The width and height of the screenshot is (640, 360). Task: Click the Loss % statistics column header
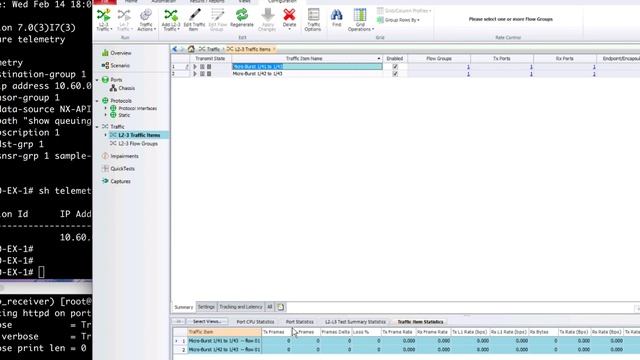click(366, 332)
